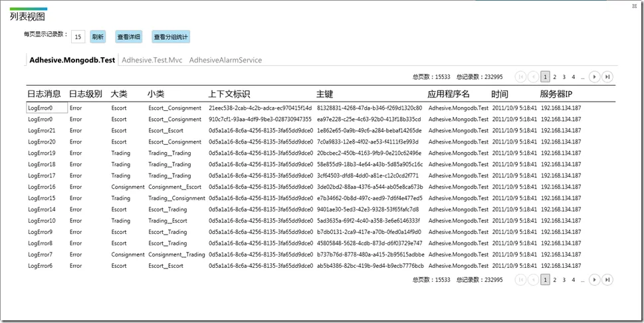Viewport: 644px width, 323px height.
Task: Click primary key starting with 81328831
Action: click(x=370, y=108)
